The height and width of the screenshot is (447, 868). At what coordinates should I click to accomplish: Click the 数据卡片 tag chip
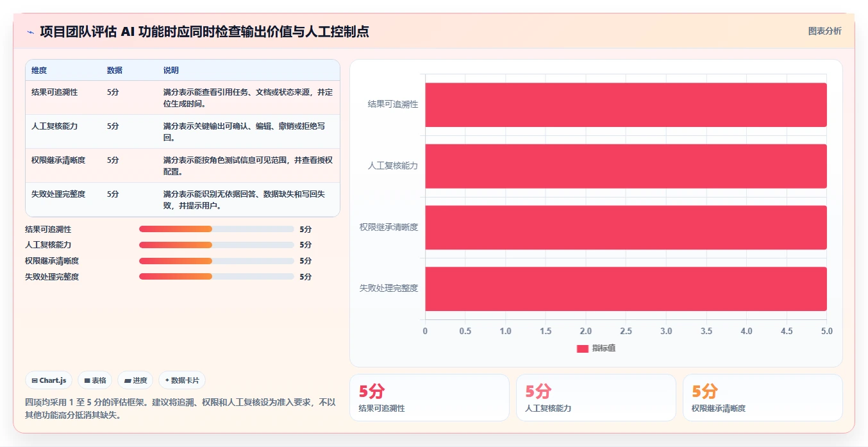182,380
